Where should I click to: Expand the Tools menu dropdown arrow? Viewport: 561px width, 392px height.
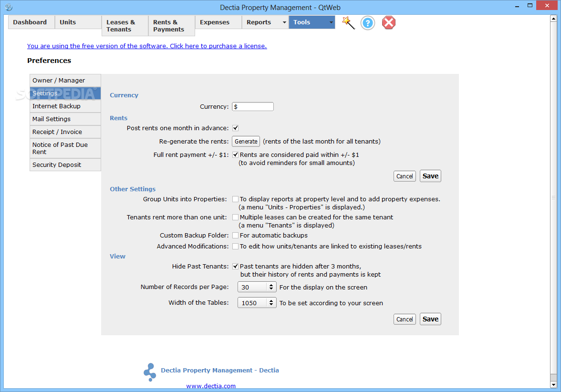[x=331, y=22]
